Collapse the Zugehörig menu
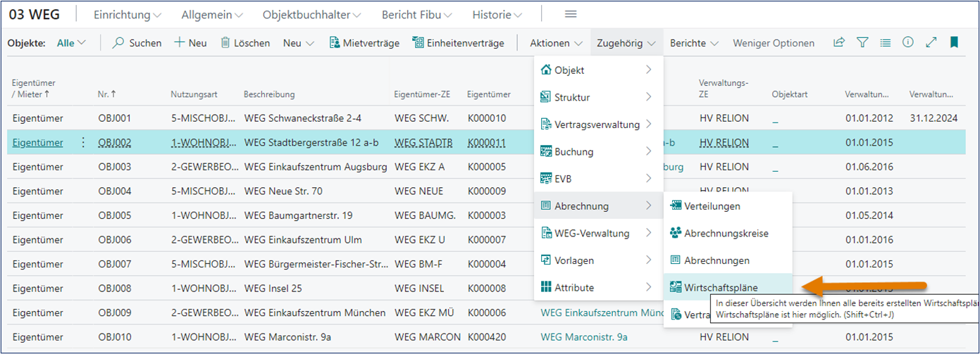The height and width of the screenshot is (354, 980). (x=626, y=43)
